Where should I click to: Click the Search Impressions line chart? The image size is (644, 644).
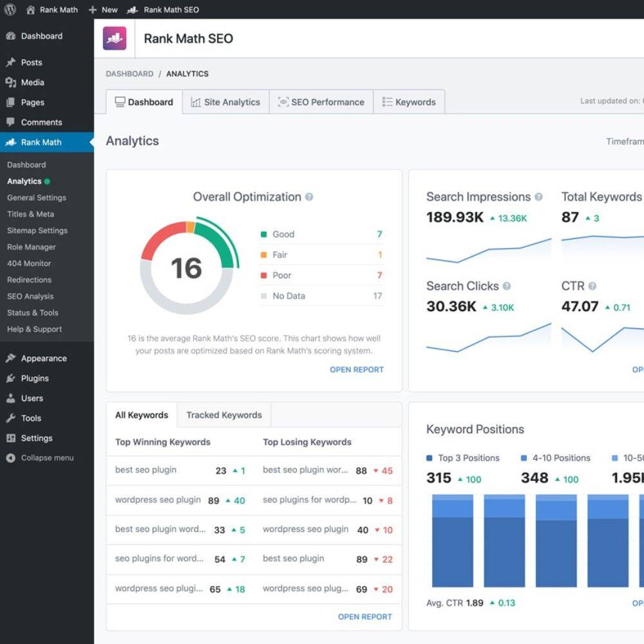[x=489, y=250]
